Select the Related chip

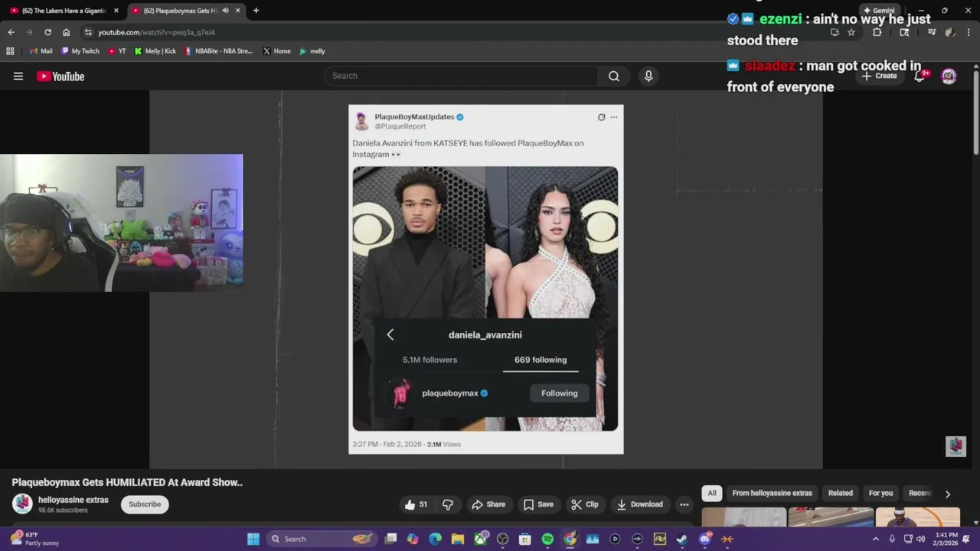(x=840, y=493)
